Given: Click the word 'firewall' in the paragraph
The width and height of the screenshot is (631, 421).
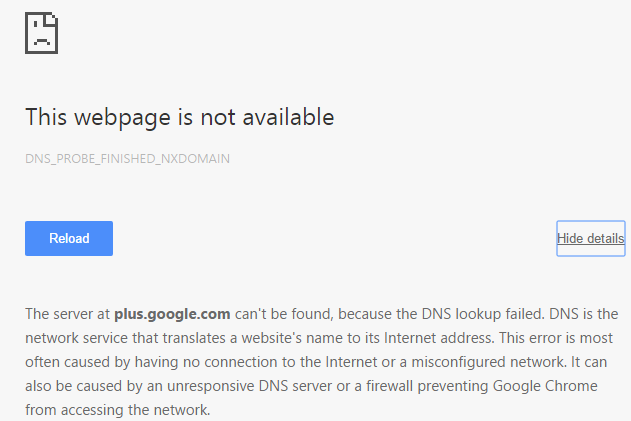Looking at the screenshot, I should click(389, 386).
